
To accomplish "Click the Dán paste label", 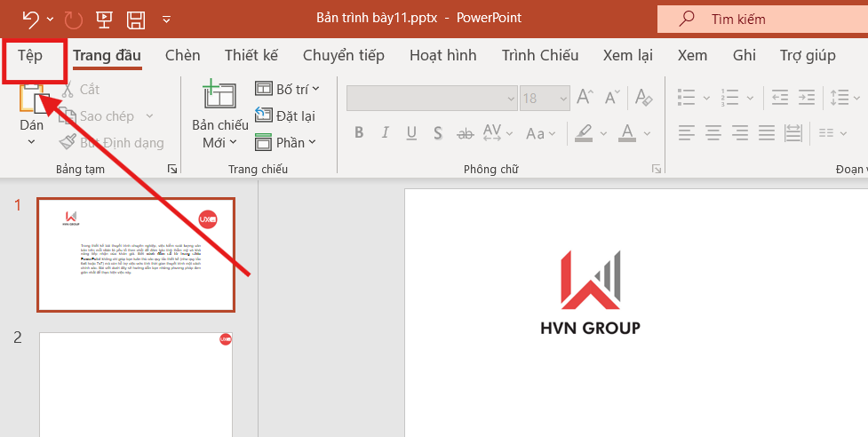I will pos(32,125).
